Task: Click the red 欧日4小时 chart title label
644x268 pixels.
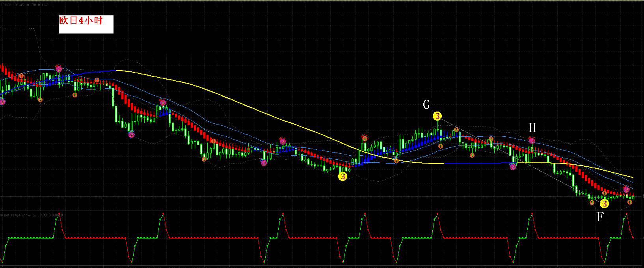Action: pyautogui.click(x=81, y=20)
